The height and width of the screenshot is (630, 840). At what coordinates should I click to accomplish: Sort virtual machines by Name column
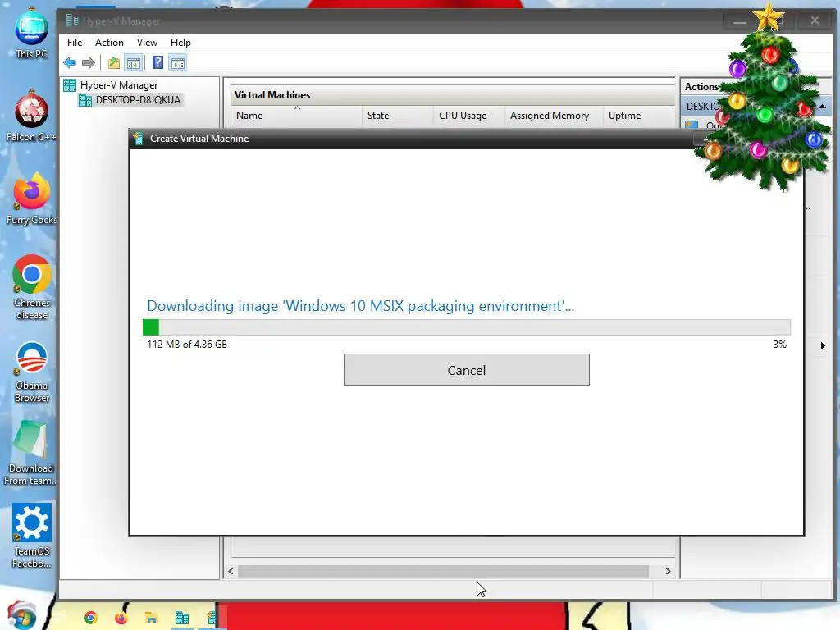tap(297, 116)
